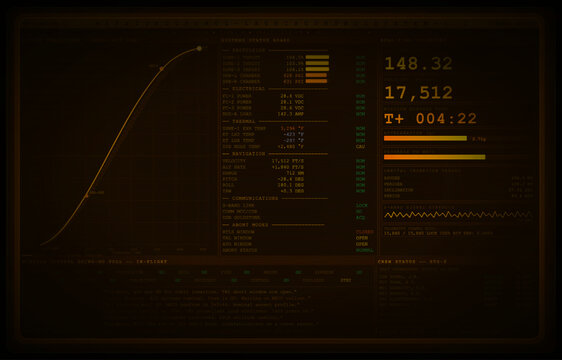The height and width of the screenshot is (360, 562).
Task: Select the CLOSED status of RTLS window
Action: pyautogui.click(x=365, y=232)
